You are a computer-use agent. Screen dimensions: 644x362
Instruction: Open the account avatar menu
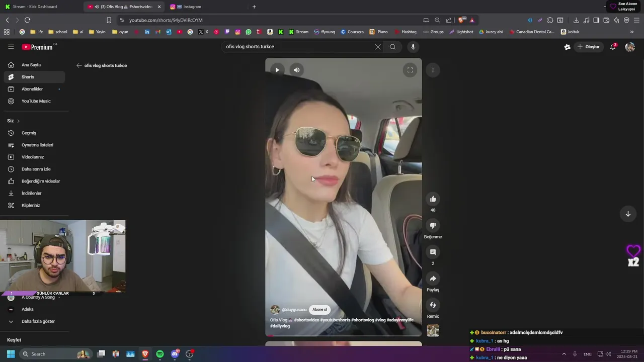pos(630,47)
